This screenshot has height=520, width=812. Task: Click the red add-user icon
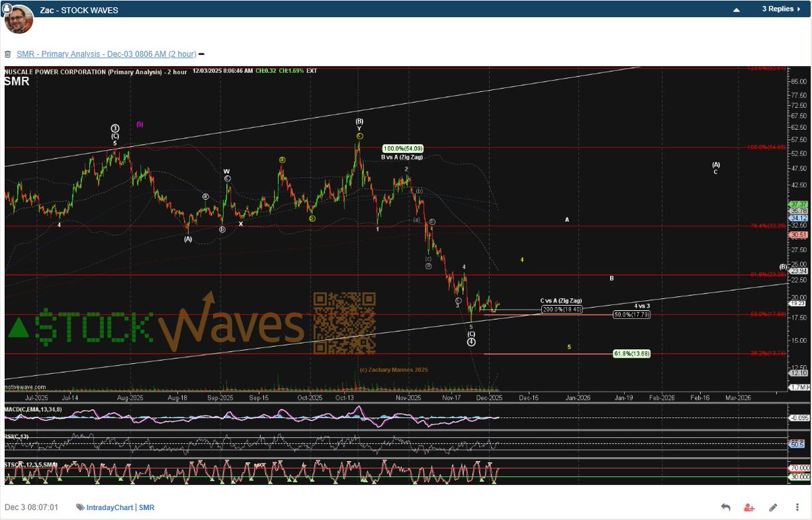(x=749, y=507)
